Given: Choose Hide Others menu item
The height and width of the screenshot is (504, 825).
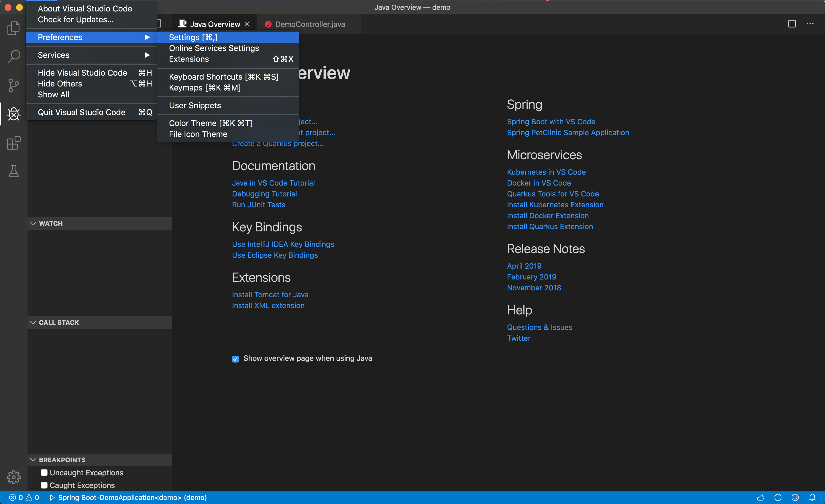Looking at the screenshot, I should click(x=91, y=84).
